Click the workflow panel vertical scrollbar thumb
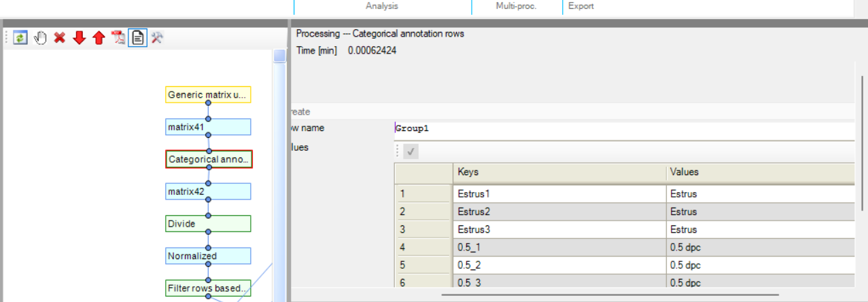 pyautogui.click(x=279, y=56)
